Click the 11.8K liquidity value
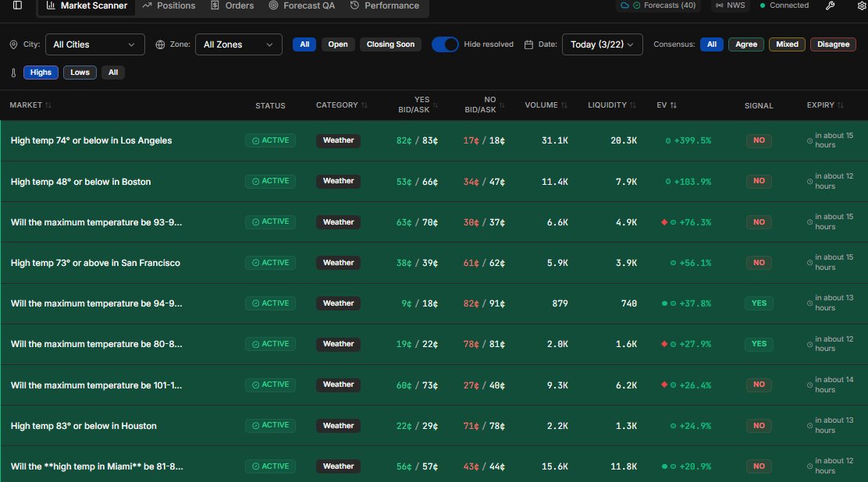 tap(624, 466)
